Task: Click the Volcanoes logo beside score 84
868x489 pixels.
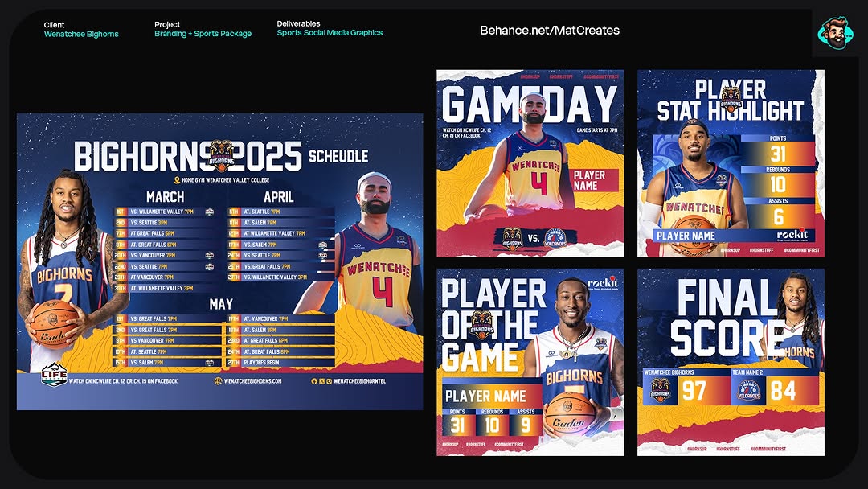Action: [748, 390]
